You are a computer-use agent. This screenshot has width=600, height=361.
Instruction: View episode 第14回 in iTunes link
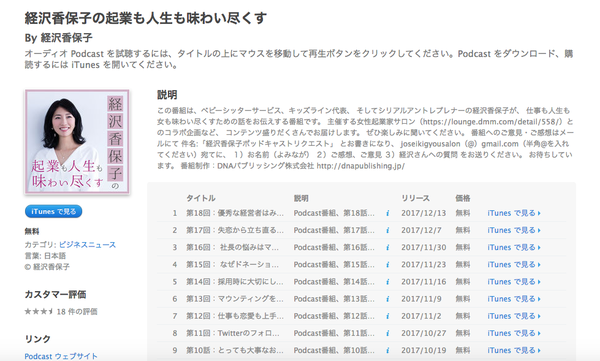coord(514,282)
